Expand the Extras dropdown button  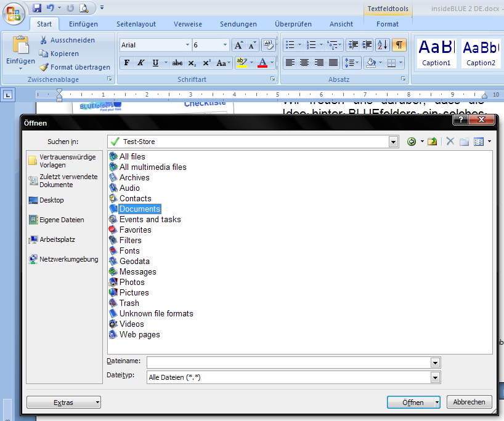[x=64, y=403]
